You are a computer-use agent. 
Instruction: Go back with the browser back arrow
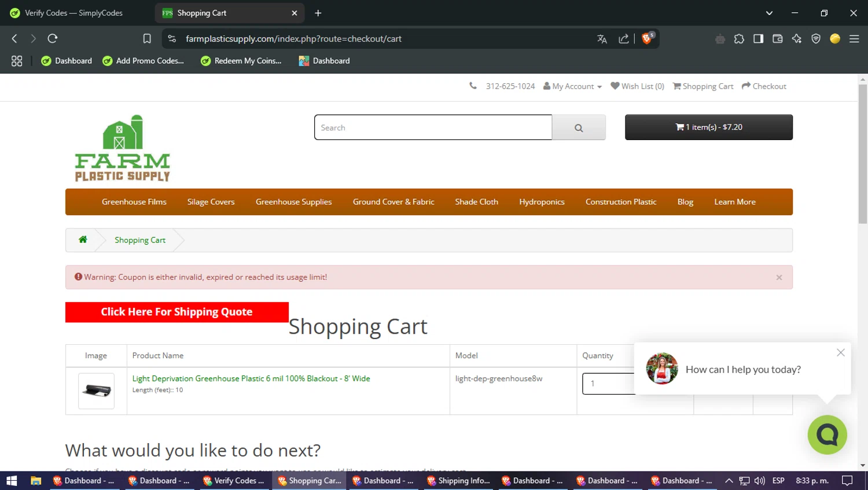point(14,39)
